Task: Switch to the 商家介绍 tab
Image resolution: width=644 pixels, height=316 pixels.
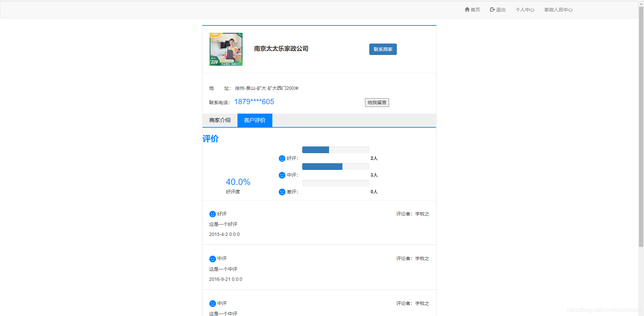Action: click(220, 120)
